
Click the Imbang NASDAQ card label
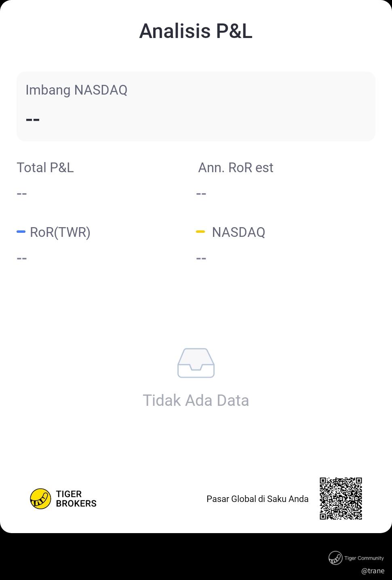[x=76, y=90]
